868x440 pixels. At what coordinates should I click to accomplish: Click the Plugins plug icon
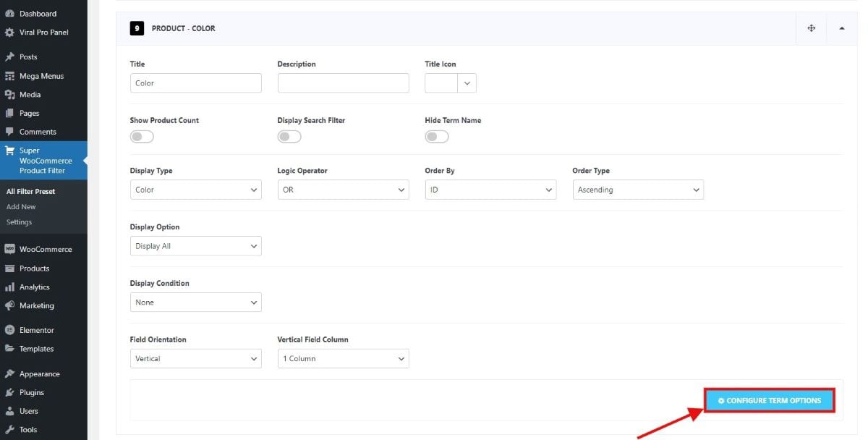pos(9,393)
